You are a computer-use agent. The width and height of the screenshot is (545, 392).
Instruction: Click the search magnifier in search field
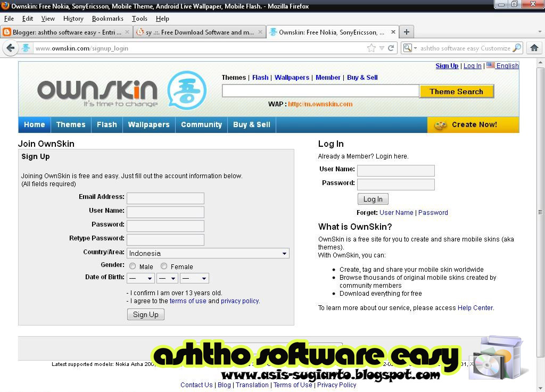(515, 48)
